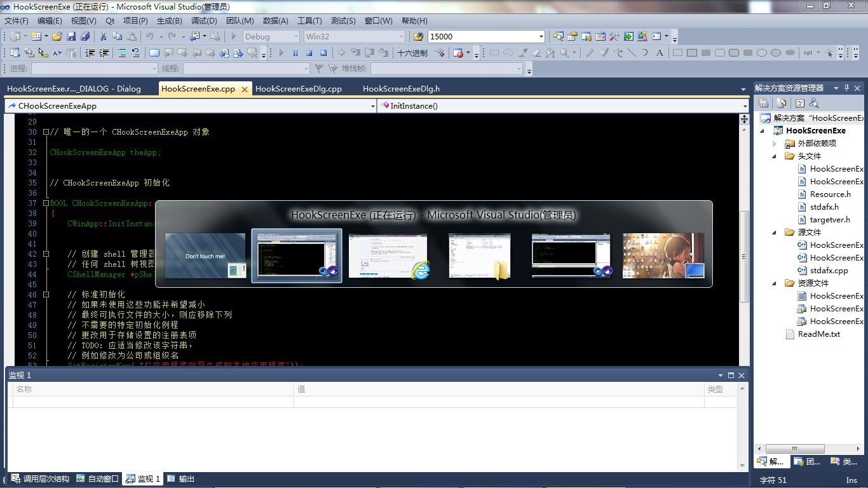Open the 调试(D) menu
The image size is (868, 488).
204,21
